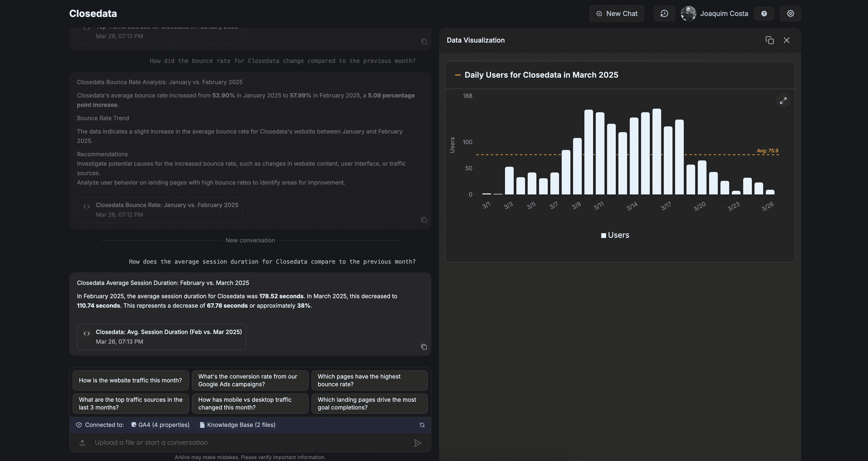Select 'Which pages have the highest bounce rate?' suggestion
Image resolution: width=868 pixels, height=461 pixels.
tap(369, 380)
